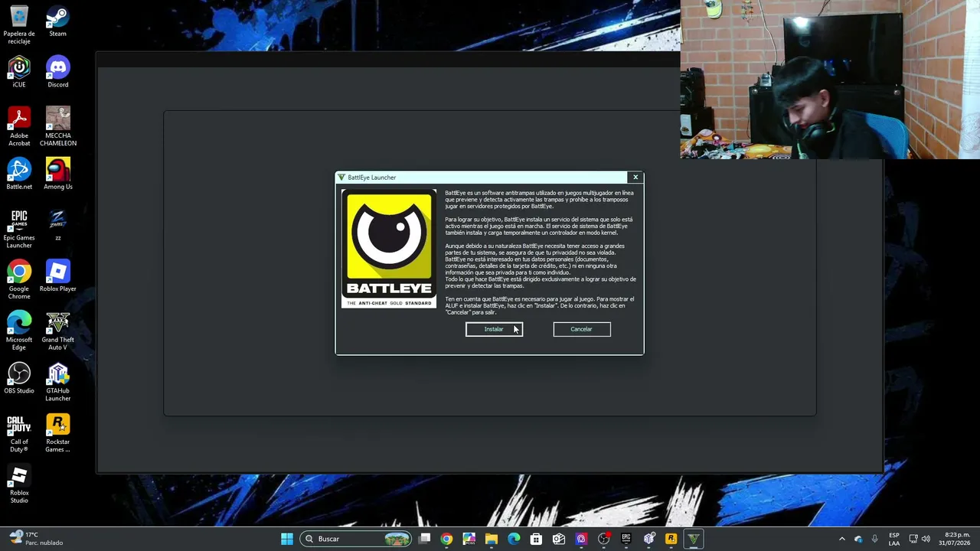
Task: Select the GTAHub Launcher desktop icon
Action: pos(57,383)
